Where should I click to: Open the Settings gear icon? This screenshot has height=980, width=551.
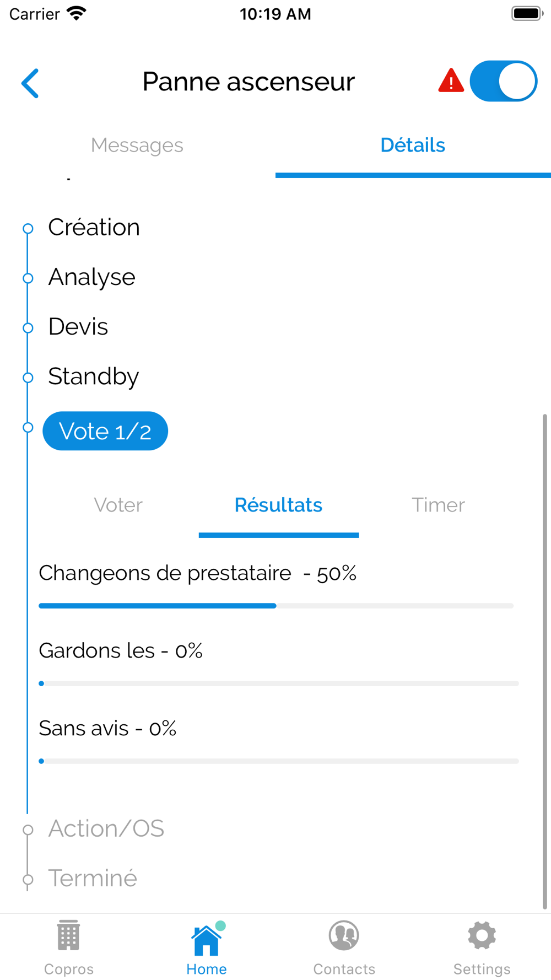[x=482, y=936]
